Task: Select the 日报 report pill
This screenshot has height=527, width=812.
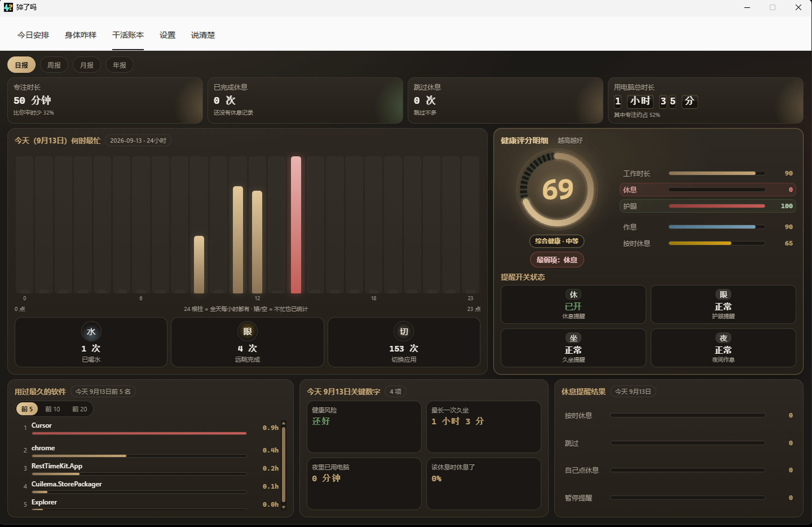Action: [22, 65]
